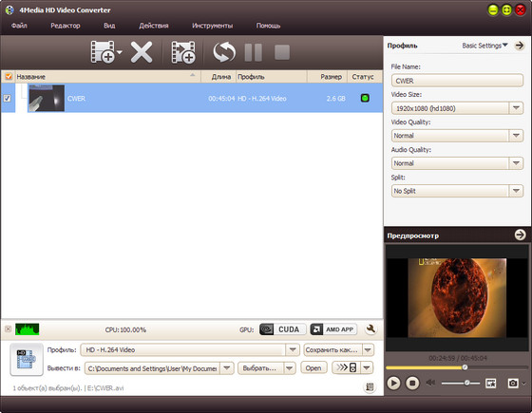This screenshot has width=532, height=413.
Task: Click the CWER video thumbnail
Action: click(x=47, y=98)
